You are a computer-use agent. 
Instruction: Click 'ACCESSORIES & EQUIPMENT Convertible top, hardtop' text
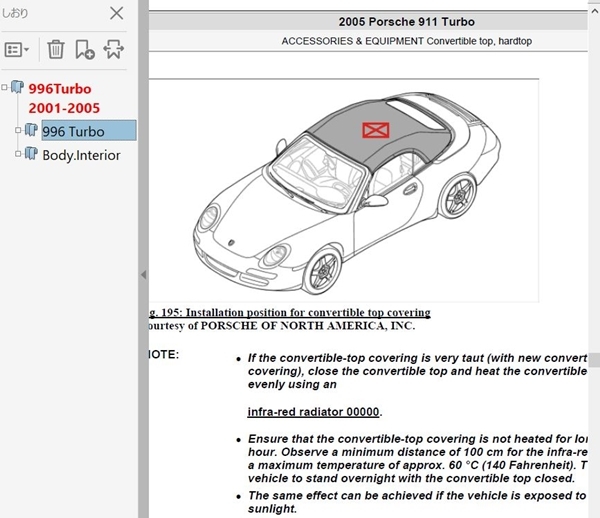coord(406,41)
